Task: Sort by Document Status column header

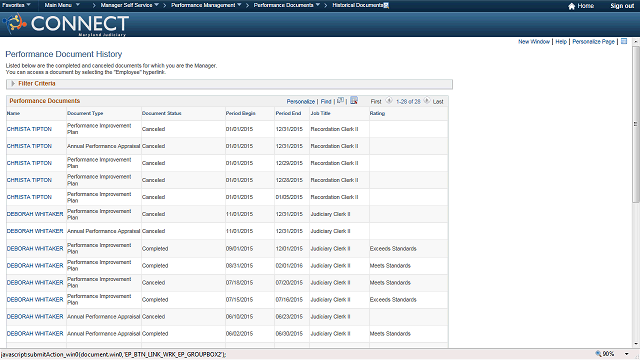Action: pos(162,113)
